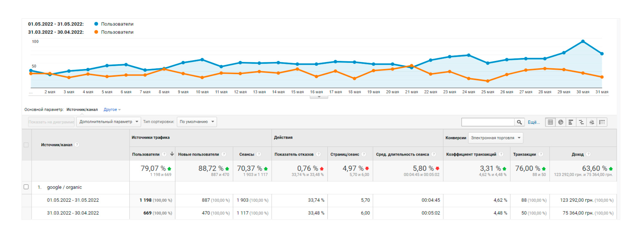Open the Другое parameter menu
This screenshot has height=243, width=644.
point(112,110)
